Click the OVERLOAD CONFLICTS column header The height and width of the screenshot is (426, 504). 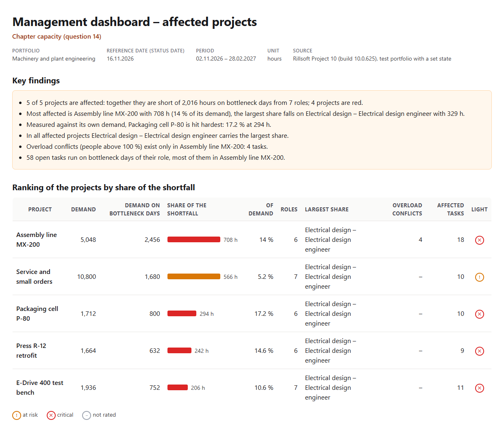[407, 210]
